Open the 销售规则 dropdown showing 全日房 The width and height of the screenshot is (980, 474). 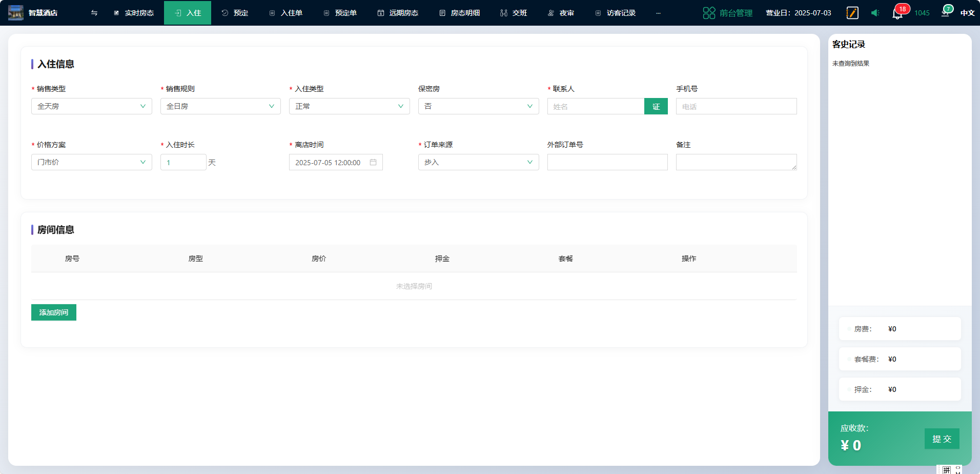coord(220,106)
